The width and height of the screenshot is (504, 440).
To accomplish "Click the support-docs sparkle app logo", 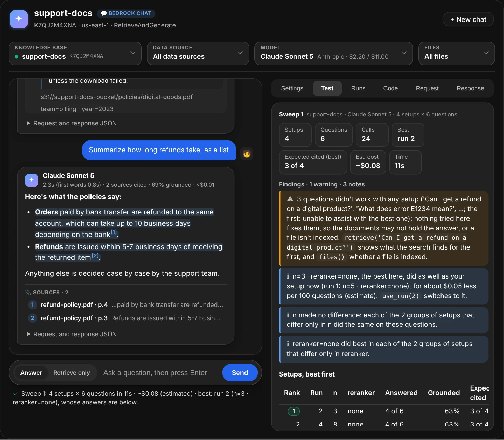I will (19, 19).
